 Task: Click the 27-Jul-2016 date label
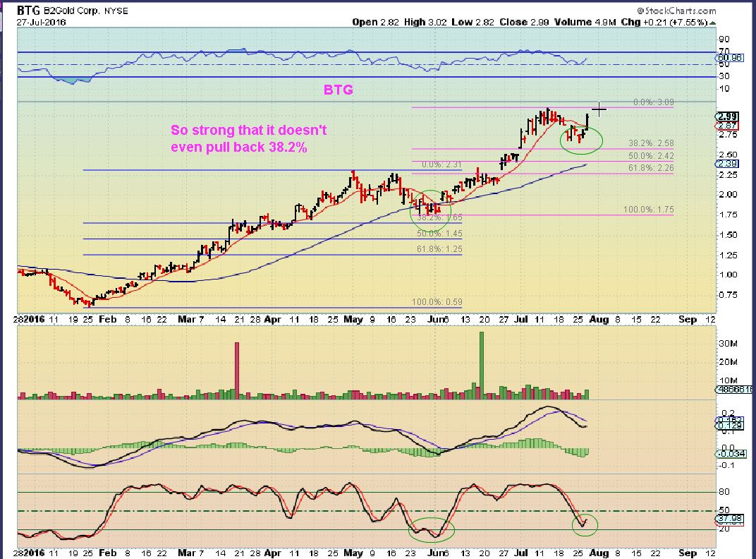tap(41, 22)
